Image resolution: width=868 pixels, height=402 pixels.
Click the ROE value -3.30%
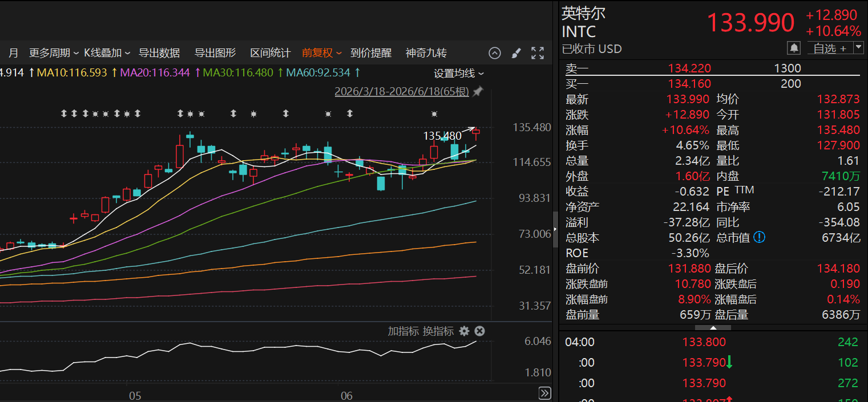(689, 253)
